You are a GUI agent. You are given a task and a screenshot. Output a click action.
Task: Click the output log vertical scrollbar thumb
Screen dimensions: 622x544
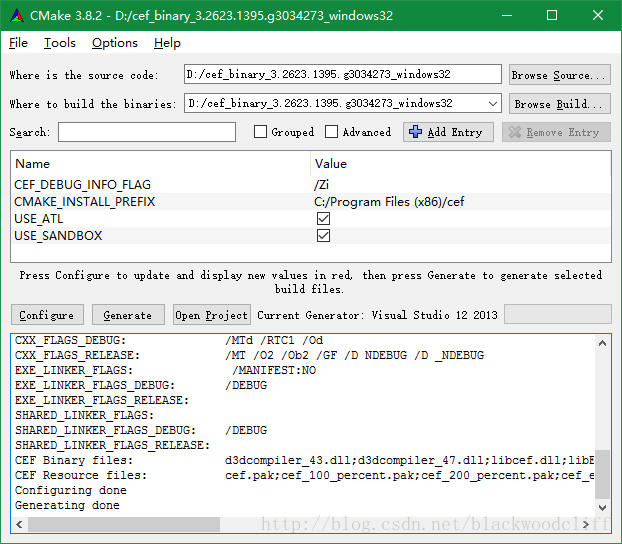pyautogui.click(x=602, y=475)
